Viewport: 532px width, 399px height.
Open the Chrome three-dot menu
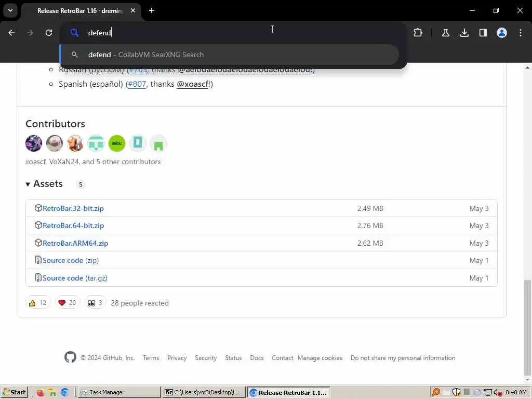[x=521, y=33]
